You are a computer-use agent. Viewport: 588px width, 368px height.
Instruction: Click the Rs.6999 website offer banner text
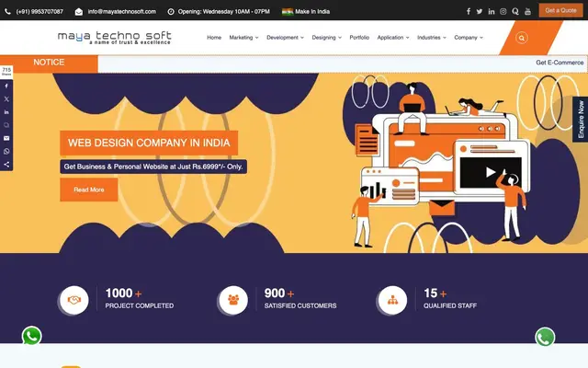click(153, 167)
